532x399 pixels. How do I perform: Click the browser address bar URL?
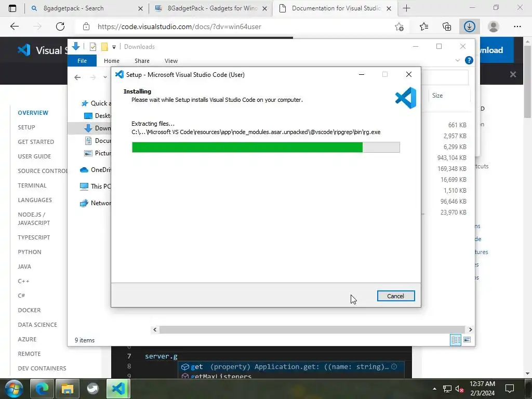[x=179, y=26]
